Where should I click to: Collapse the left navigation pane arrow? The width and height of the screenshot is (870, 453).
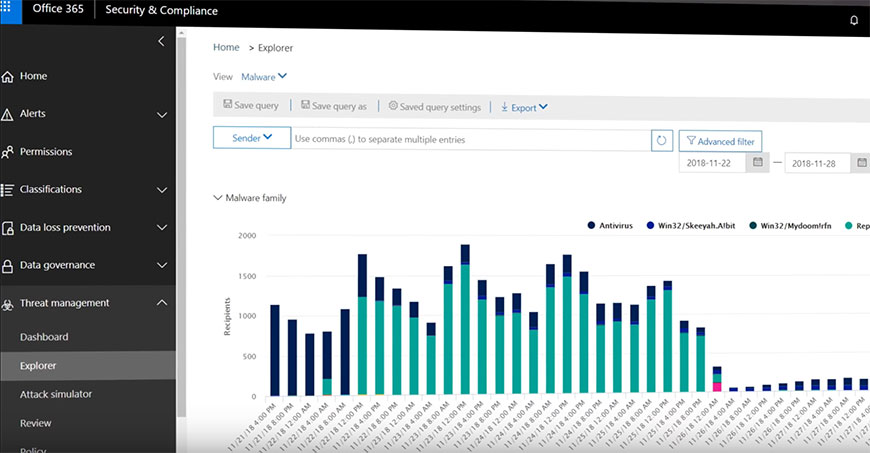pyautogui.click(x=162, y=41)
